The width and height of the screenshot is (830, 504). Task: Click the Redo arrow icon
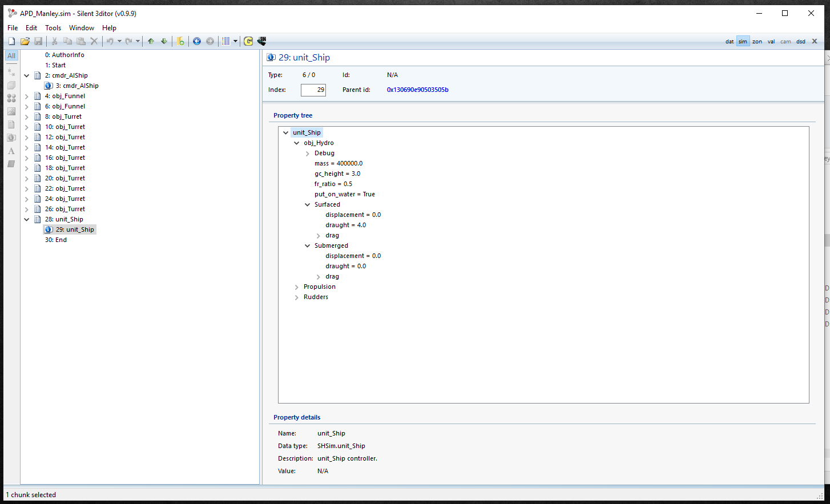pos(128,41)
